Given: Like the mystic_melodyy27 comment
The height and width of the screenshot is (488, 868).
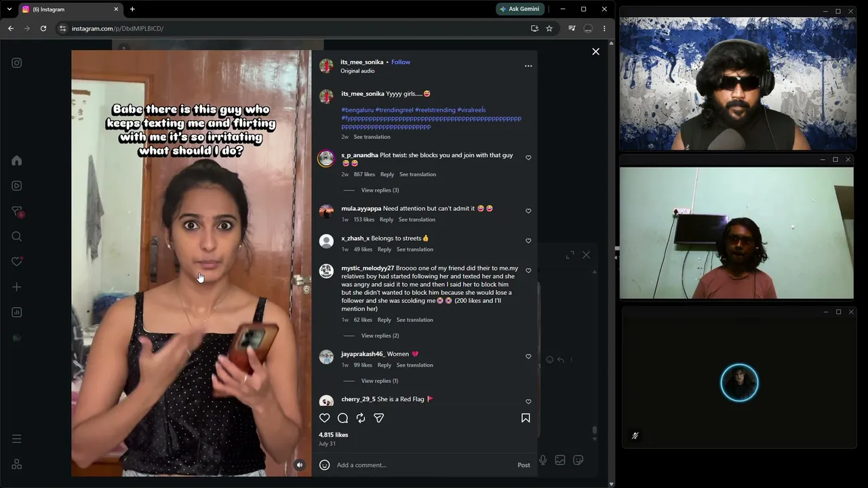Looking at the screenshot, I should point(528,270).
